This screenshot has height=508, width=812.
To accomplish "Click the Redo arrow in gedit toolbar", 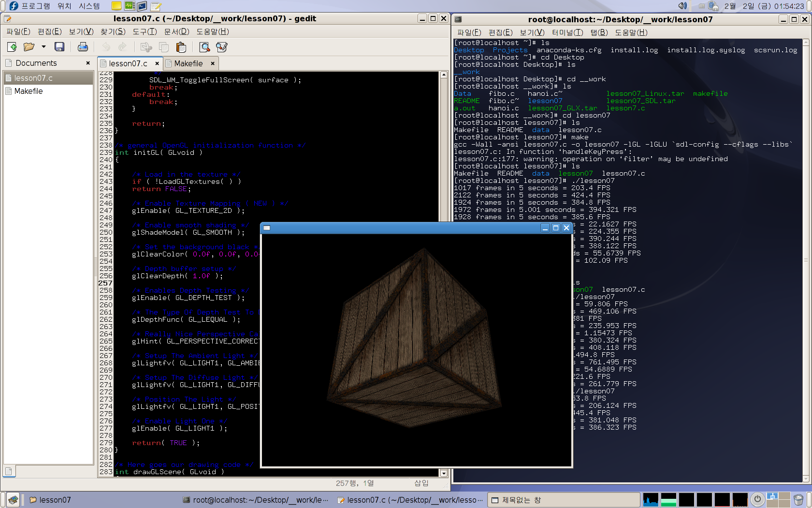I will coord(122,47).
